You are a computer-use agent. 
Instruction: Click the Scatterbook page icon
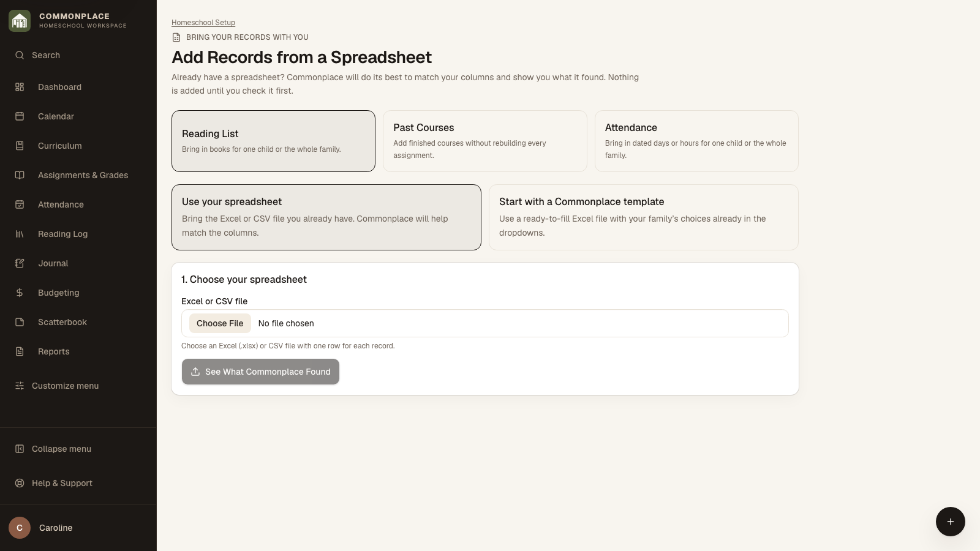coord(20,322)
